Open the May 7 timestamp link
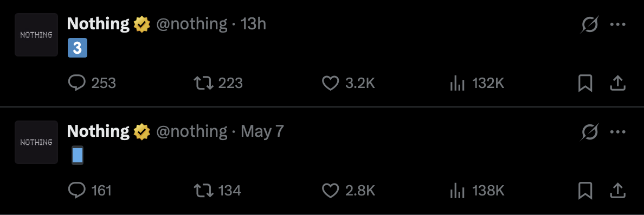644x215 pixels. (262, 131)
